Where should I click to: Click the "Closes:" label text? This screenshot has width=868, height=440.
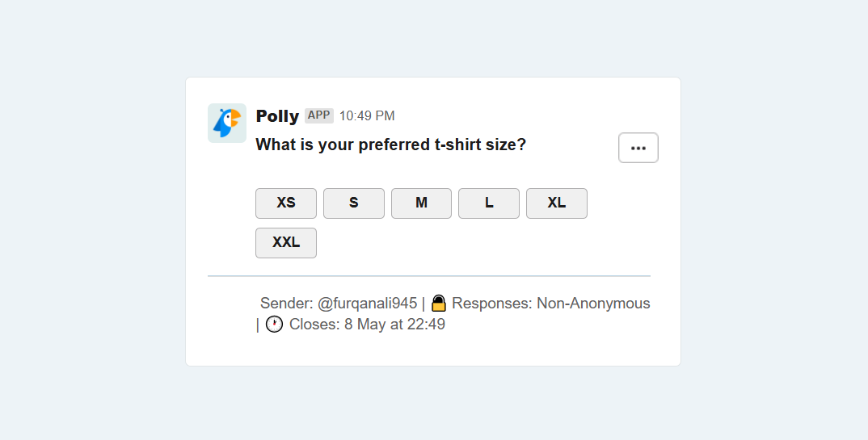point(314,324)
